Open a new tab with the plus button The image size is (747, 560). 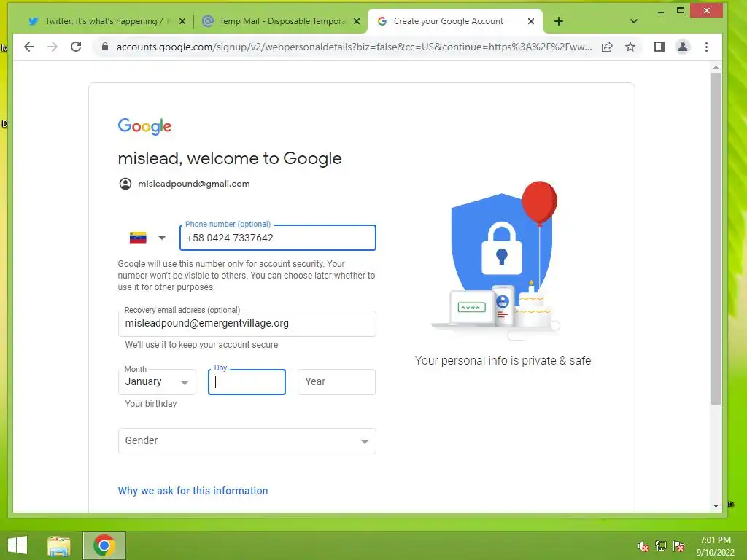coord(559,21)
